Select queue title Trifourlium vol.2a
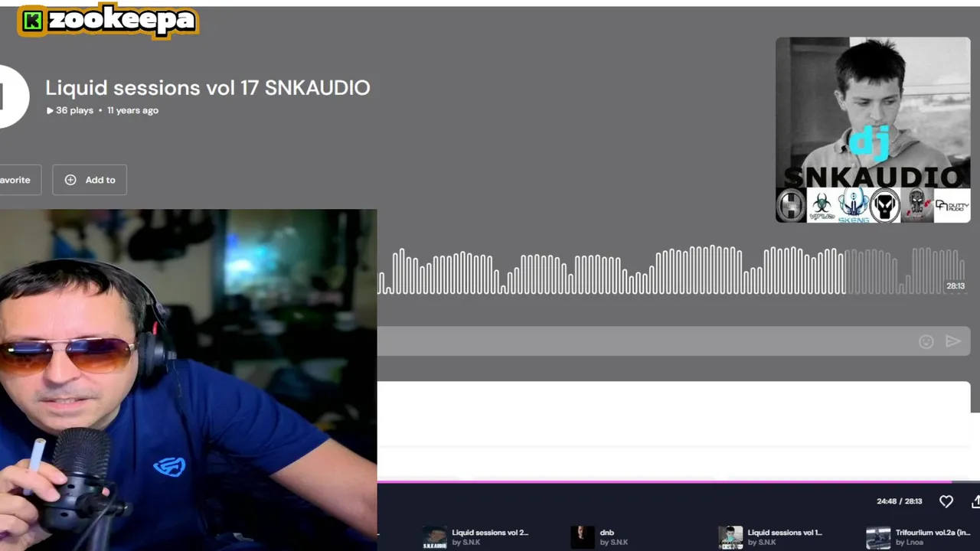Viewport: 980px width, 551px height. [x=933, y=533]
